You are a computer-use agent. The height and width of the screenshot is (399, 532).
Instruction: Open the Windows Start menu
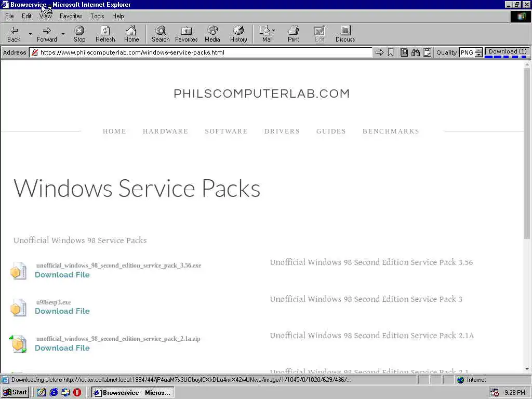coord(15,392)
